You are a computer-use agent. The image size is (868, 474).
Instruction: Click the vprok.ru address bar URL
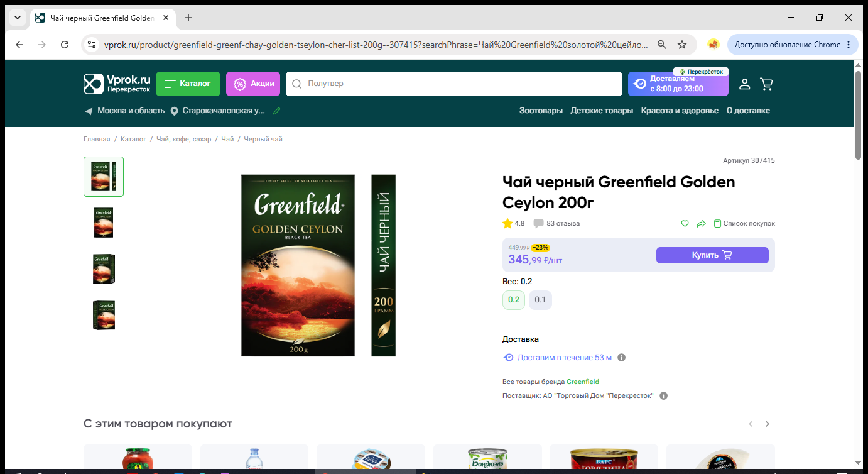(376, 45)
